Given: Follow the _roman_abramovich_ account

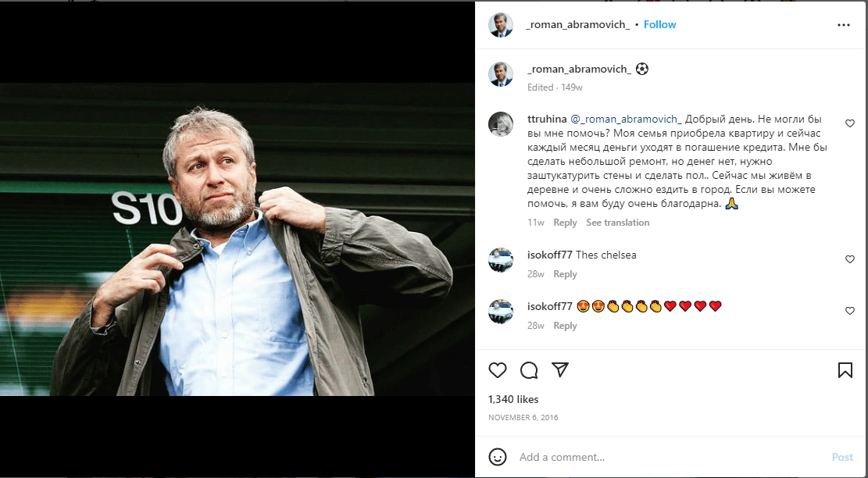Looking at the screenshot, I should point(659,25).
